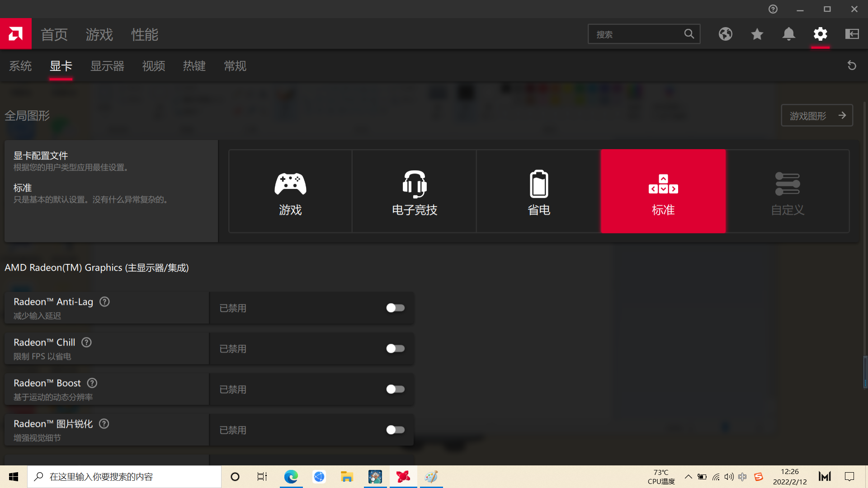Select the 省电 battery profile
Image resolution: width=868 pixels, height=488 pixels.
(x=538, y=191)
